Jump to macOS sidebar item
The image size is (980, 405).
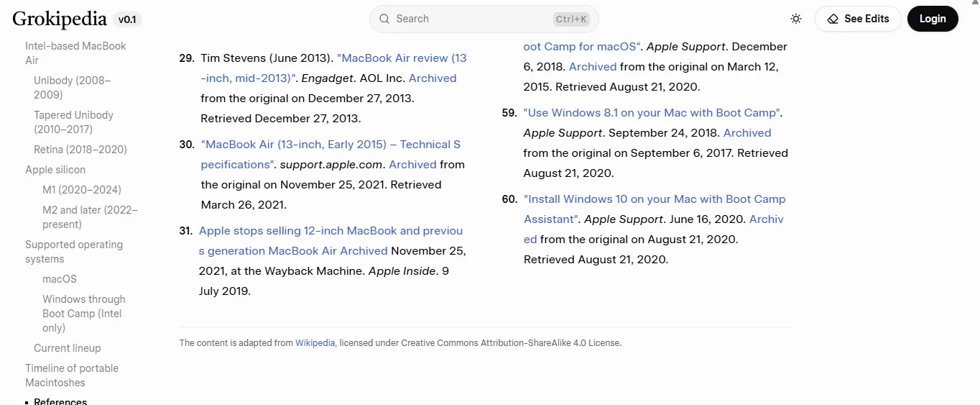point(60,279)
